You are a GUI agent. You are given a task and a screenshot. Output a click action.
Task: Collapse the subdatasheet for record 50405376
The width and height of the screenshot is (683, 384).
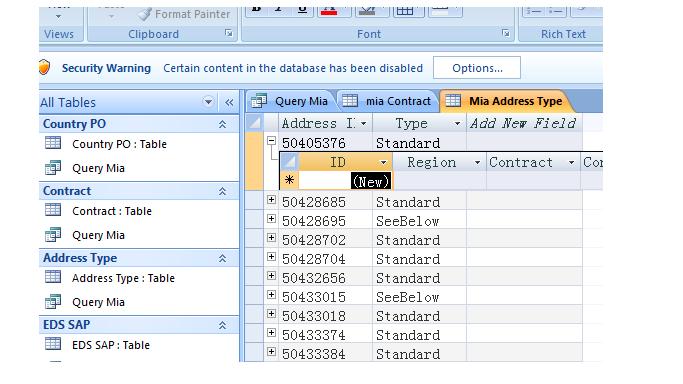coord(271,141)
